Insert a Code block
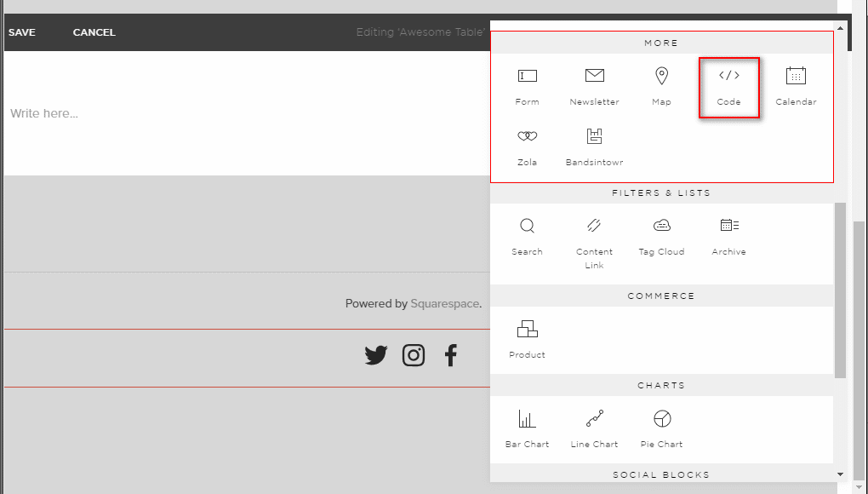 tap(728, 85)
